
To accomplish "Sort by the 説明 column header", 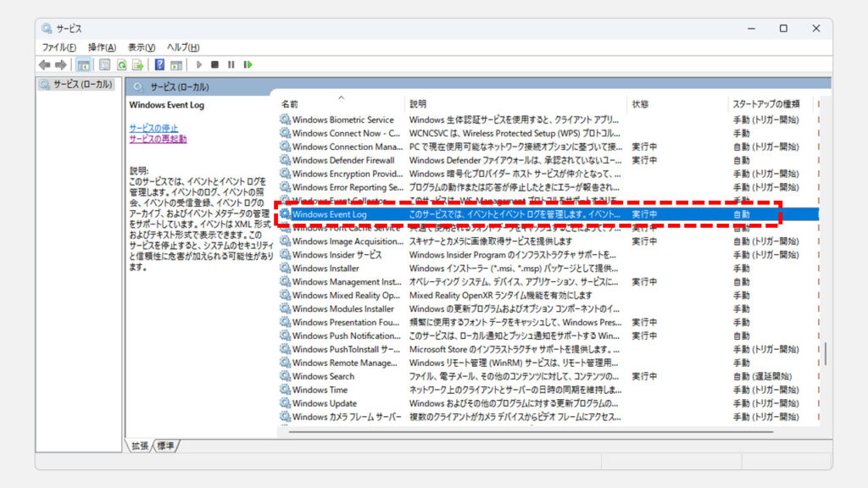I will [x=516, y=103].
